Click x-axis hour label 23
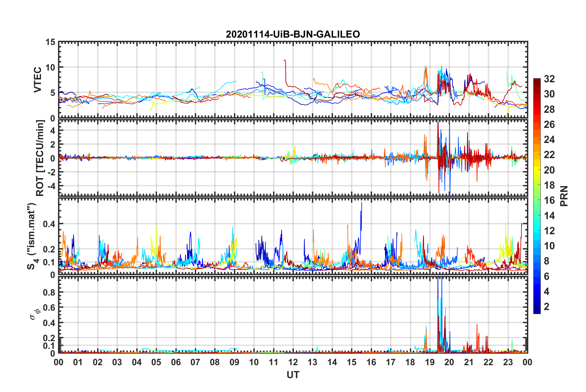The image size is (586, 392). pos(508,362)
